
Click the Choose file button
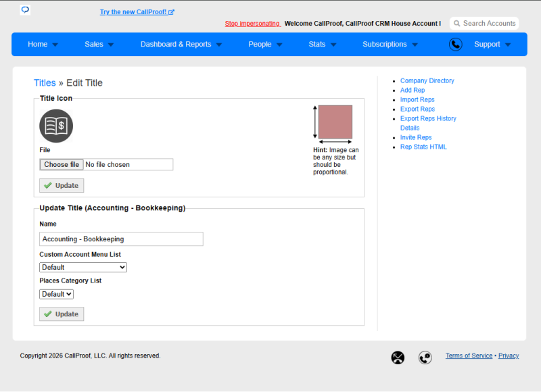(62, 164)
